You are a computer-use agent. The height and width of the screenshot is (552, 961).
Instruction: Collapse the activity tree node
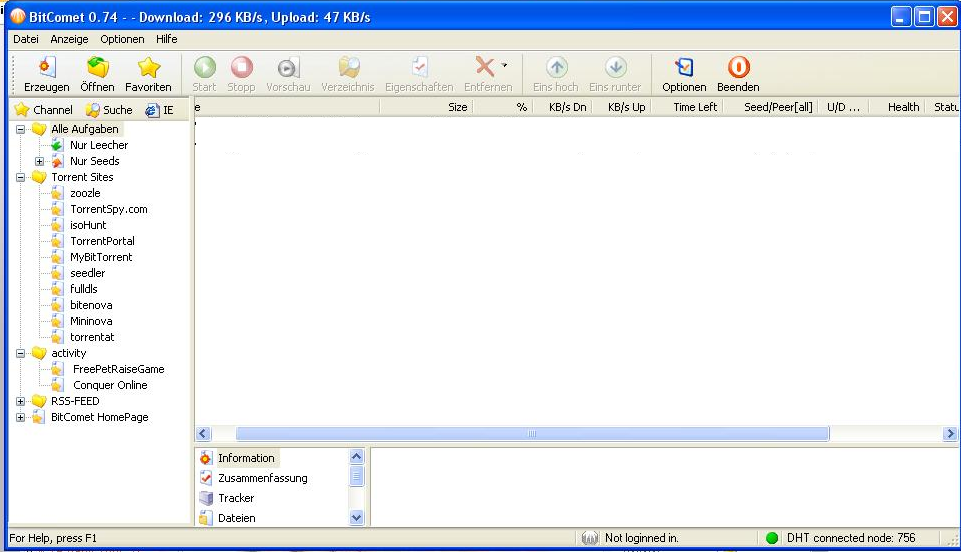click(20, 353)
